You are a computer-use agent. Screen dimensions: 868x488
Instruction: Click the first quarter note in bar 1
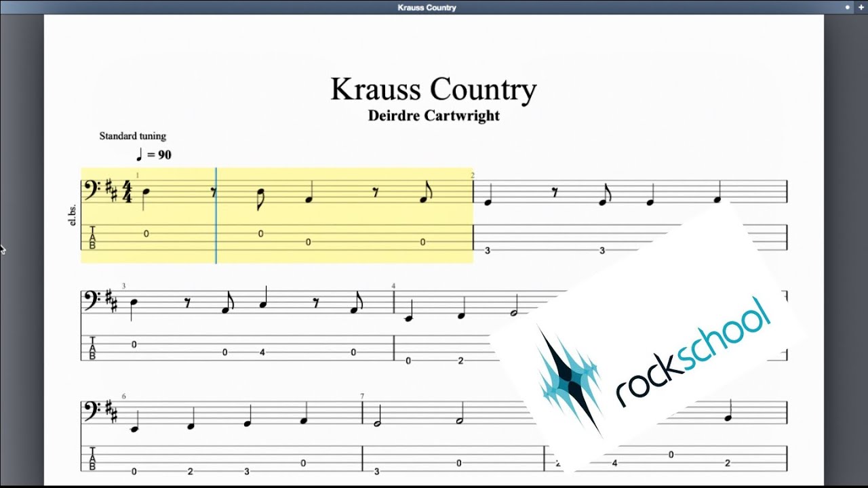click(x=146, y=197)
